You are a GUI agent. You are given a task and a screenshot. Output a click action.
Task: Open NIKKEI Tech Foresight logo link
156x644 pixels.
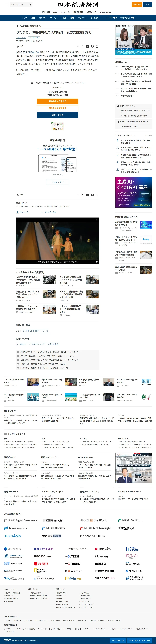(95, 528)
